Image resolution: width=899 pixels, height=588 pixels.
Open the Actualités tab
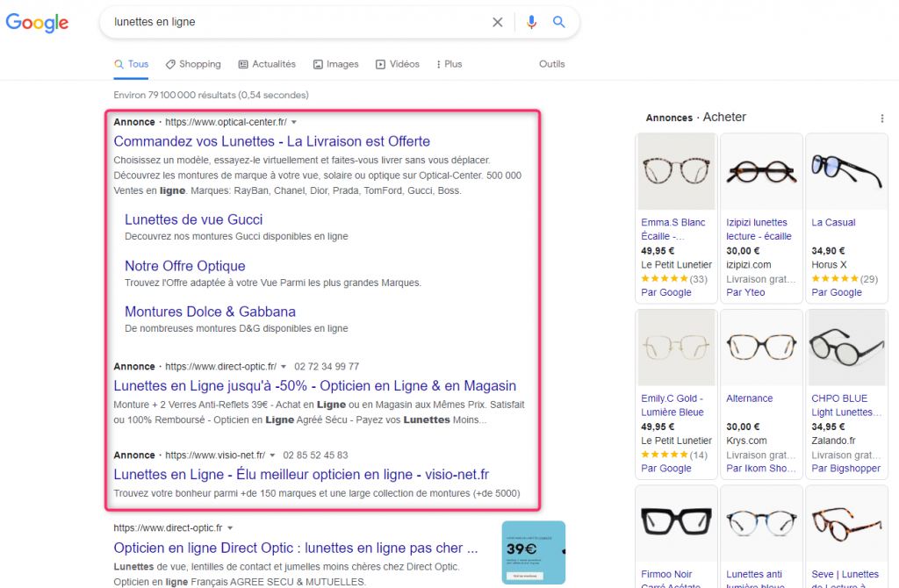(x=267, y=64)
